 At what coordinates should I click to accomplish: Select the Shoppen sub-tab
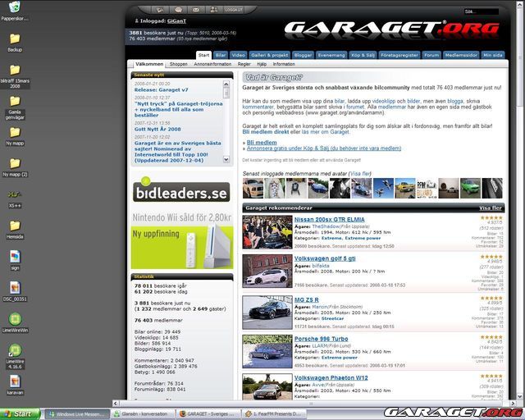click(x=179, y=64)
